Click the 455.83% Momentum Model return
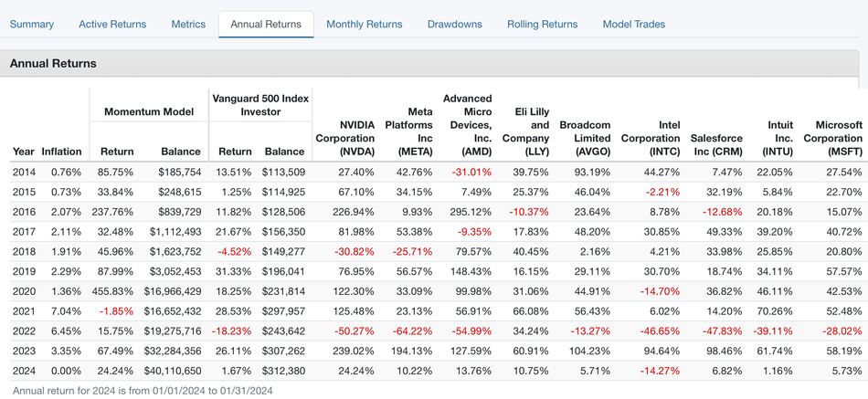868x399 pixels. click(x=114, y=291)
